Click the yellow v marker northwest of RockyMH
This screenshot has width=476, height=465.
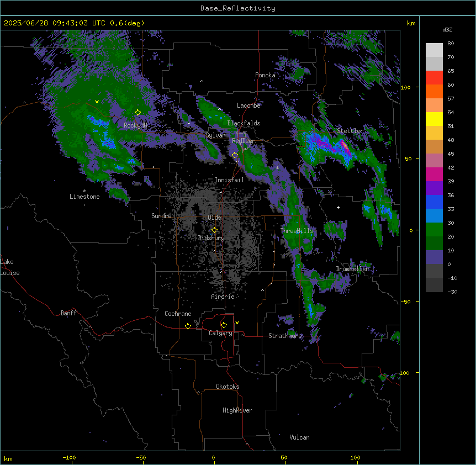point(97,102)
